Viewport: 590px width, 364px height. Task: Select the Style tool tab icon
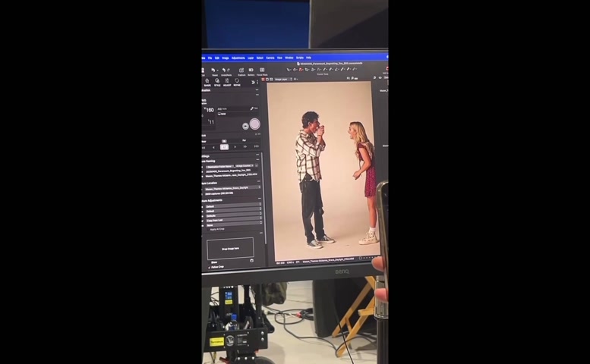pos(217,81)
